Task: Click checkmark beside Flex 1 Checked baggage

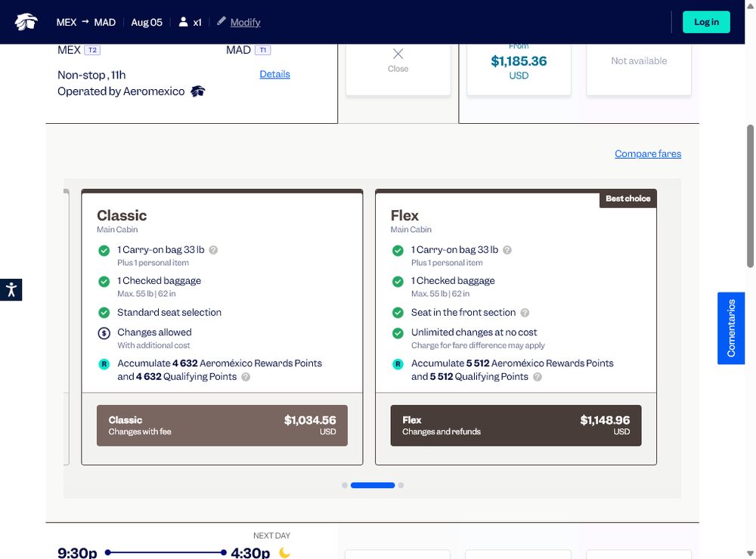Action: 398,282
